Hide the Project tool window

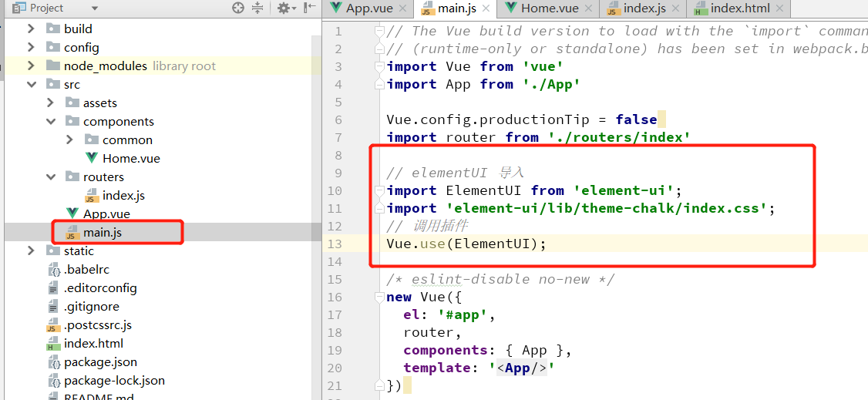[311, 8]
